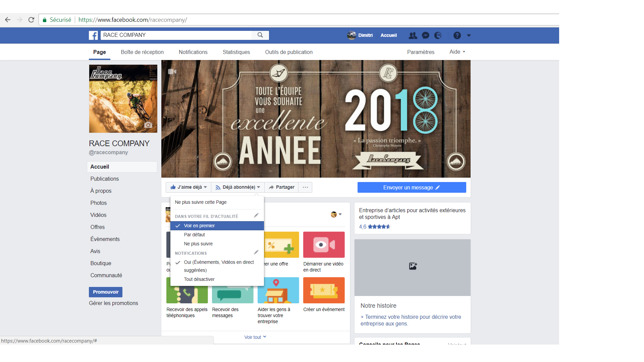Open Vidéos in sidebar

click(x=98, y=215)
